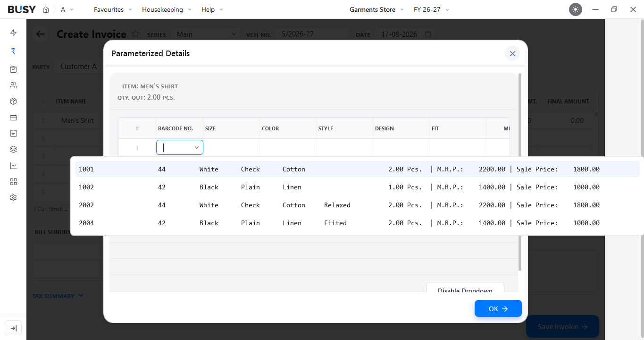Close the Parameterized Details dialog
The image size is (644, 340).
(512, 53)
